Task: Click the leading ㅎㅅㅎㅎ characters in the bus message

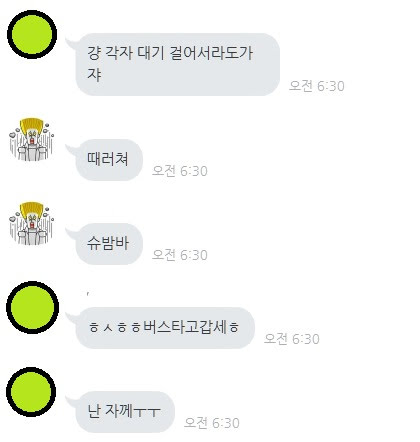Action: coord(115,328)
